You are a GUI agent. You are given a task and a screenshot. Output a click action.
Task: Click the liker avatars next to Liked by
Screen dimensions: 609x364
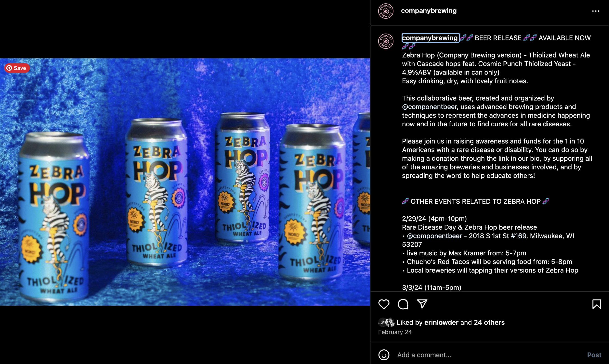tap(386, 322)
